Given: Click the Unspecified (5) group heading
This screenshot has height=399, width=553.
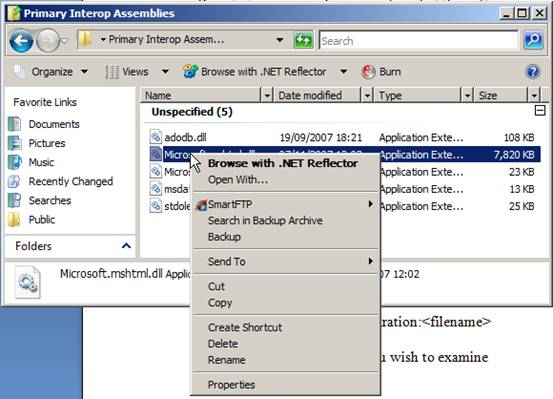Looking at the screenshot, I should click(x=192, y=112).
